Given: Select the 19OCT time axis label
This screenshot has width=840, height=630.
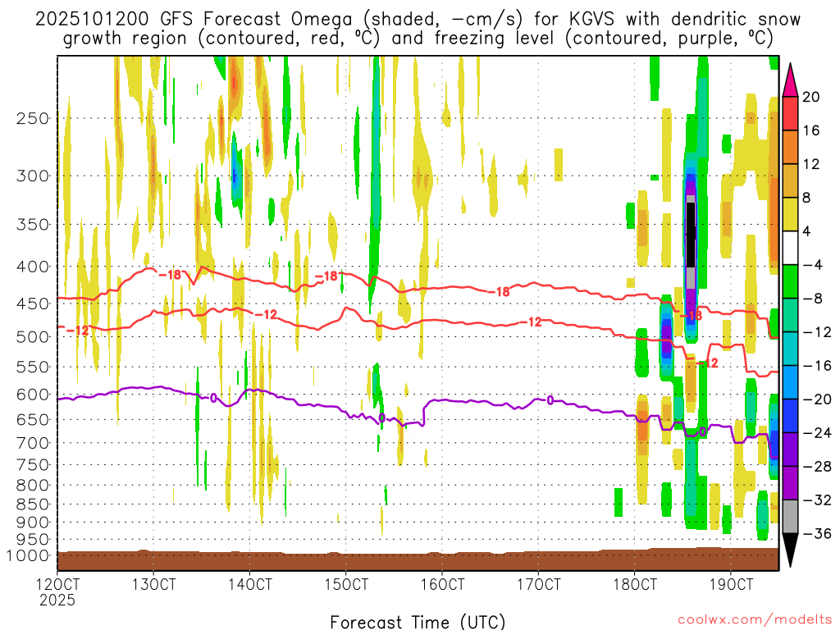Looking at the screenshot, I should [730, 584].
